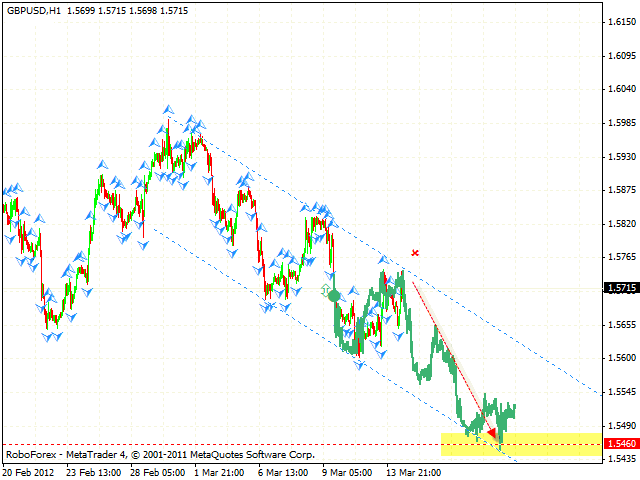Click the 1.5875 price axis label
The image size is (640, 480).
(x=621, y=190)
